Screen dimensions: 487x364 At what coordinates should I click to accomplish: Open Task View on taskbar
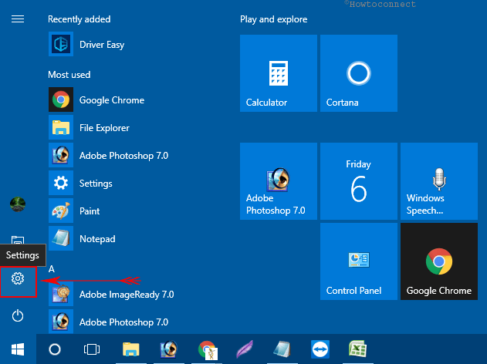coord(92,349)
